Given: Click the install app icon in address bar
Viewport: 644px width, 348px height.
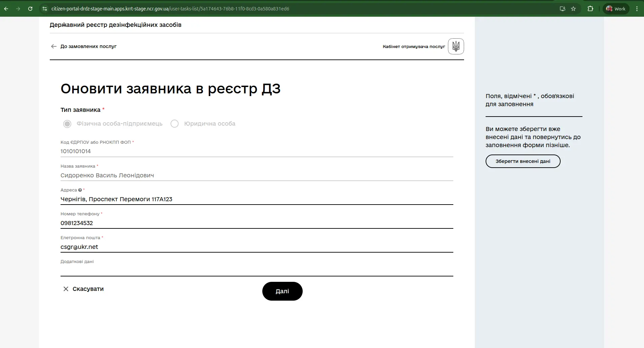Looking at the screenshot, I should tap(562, 9).
